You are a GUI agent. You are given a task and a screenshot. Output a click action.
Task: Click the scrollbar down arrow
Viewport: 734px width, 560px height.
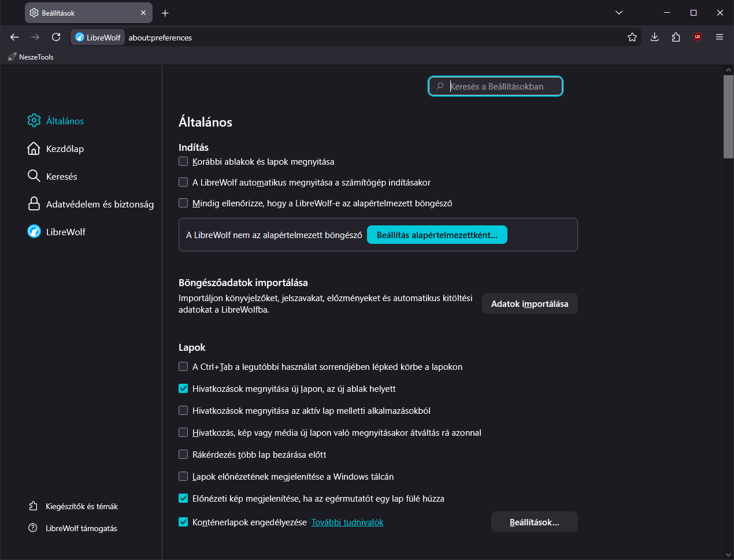728,555
